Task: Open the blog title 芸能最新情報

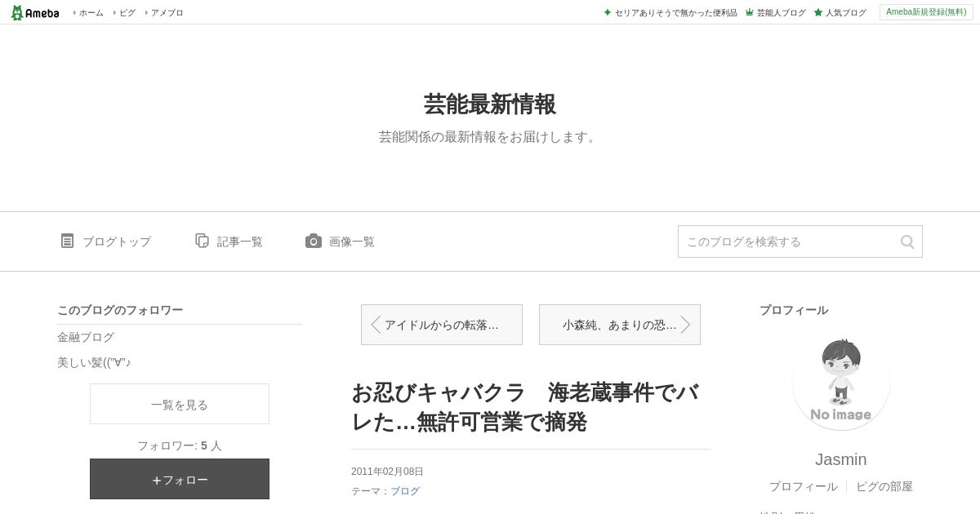Action: click(490, 104)
